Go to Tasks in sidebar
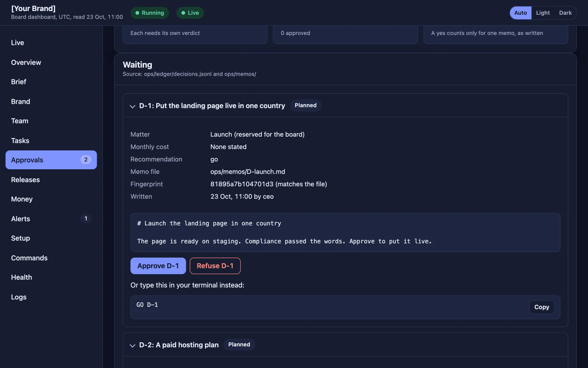The image size is (588, 368). (51, 141)
